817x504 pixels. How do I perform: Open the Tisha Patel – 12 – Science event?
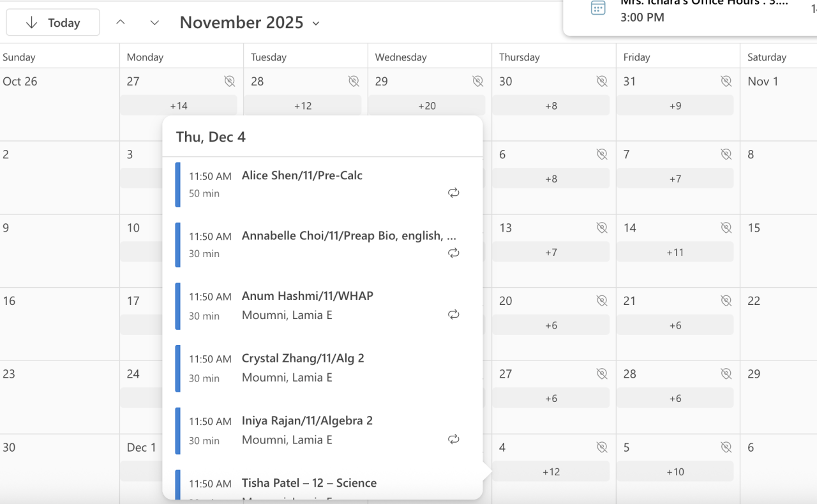[309, 483]
